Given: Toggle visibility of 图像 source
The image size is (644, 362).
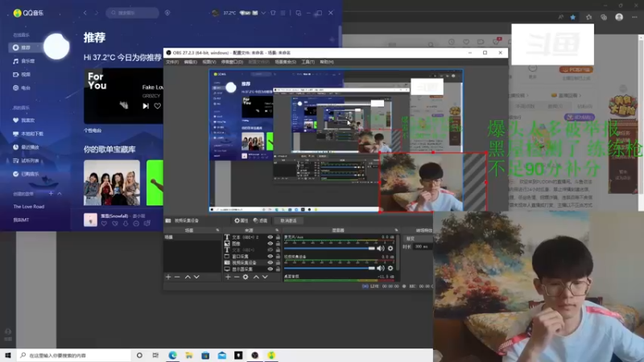Looking at the screenshot, I should pyautogui.click(x=270, y=244).
